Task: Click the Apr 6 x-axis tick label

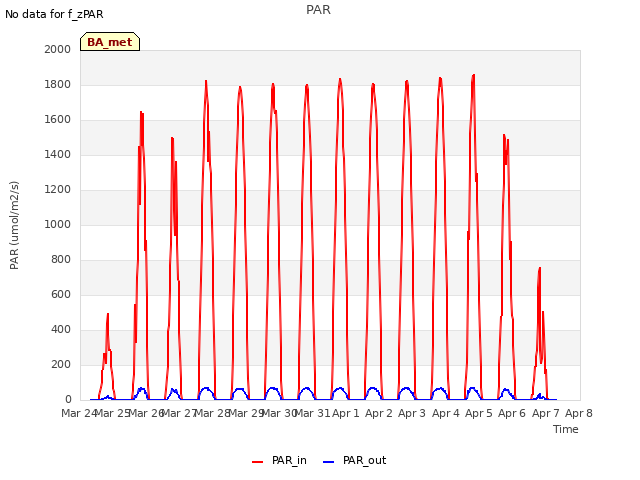Action: click(512, 413)
